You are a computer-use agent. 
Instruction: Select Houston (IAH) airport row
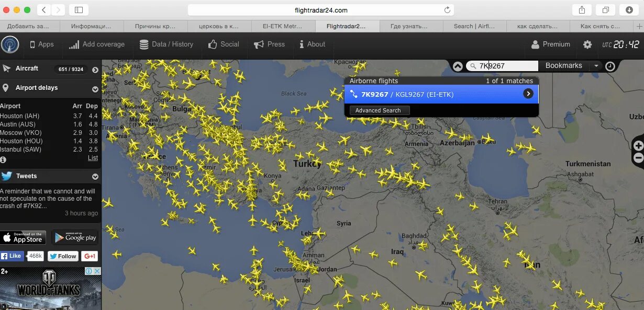point(49,116)
